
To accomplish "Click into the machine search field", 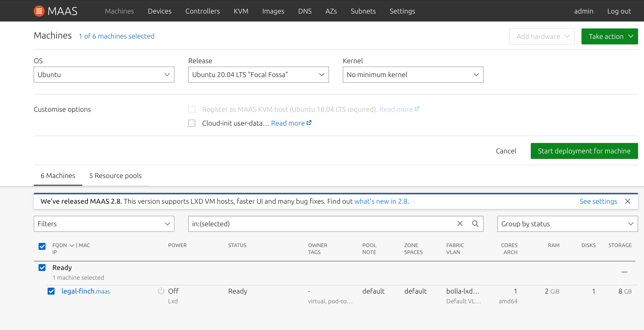I will click(x=320, y=224).
